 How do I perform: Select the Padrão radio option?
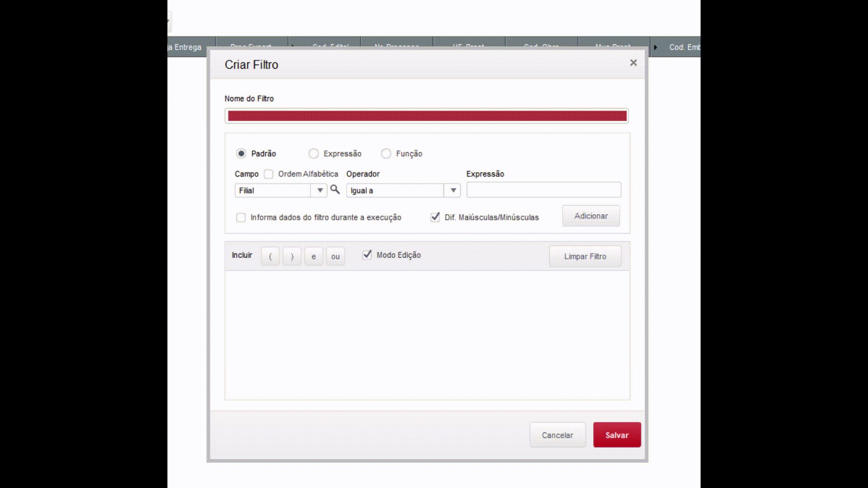pyautogui.click(x=241, y=154)
